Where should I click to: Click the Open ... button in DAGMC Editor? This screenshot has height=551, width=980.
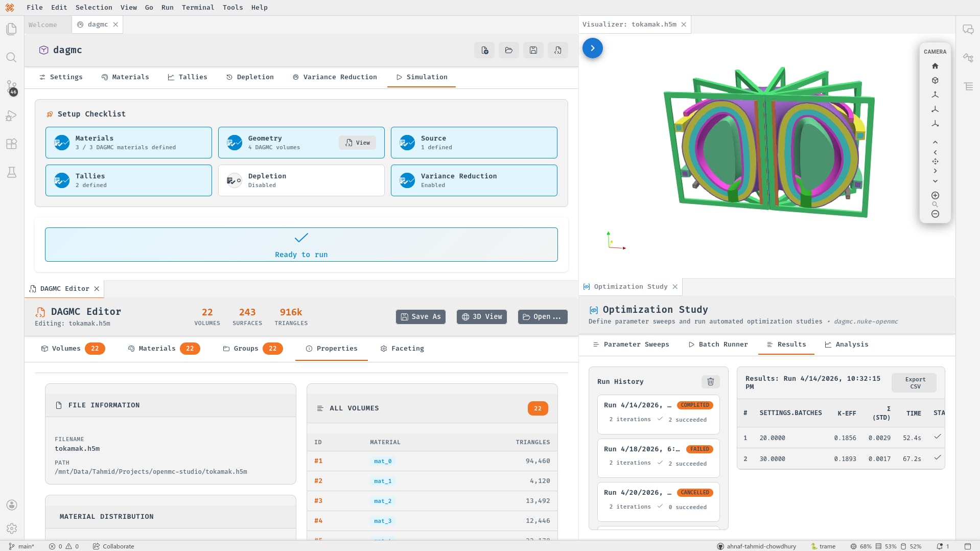[x=543, y=317]
